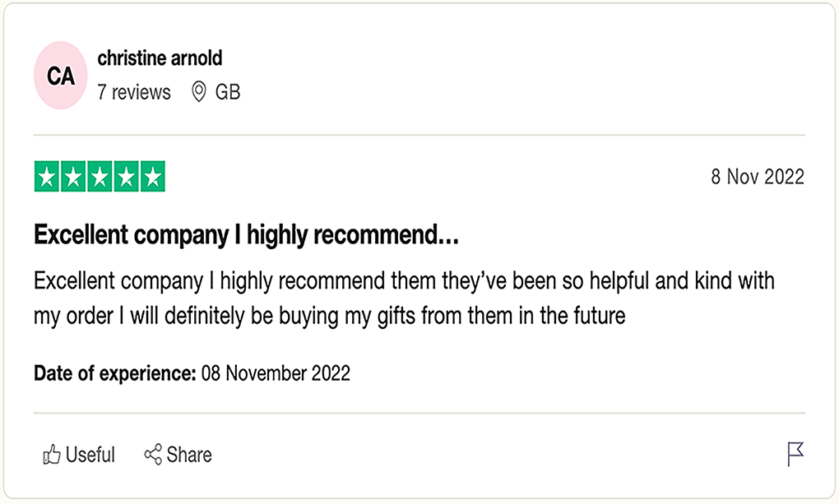Click the Share text label
The height and width of the screenshot is (504, 839).
point(189,455)
